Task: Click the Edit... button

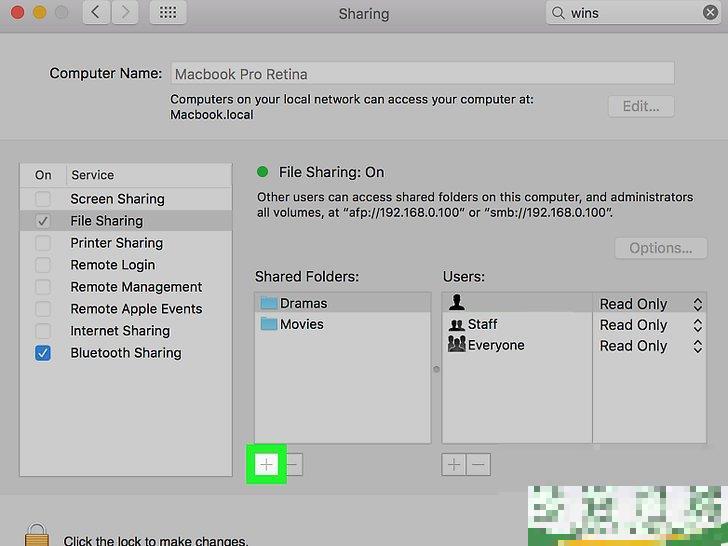Action: [x=640, y=106]
